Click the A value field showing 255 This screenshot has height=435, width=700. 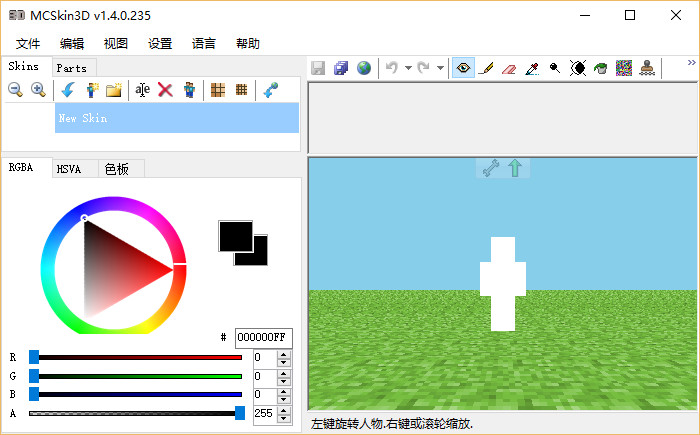(x=265, y=413)
